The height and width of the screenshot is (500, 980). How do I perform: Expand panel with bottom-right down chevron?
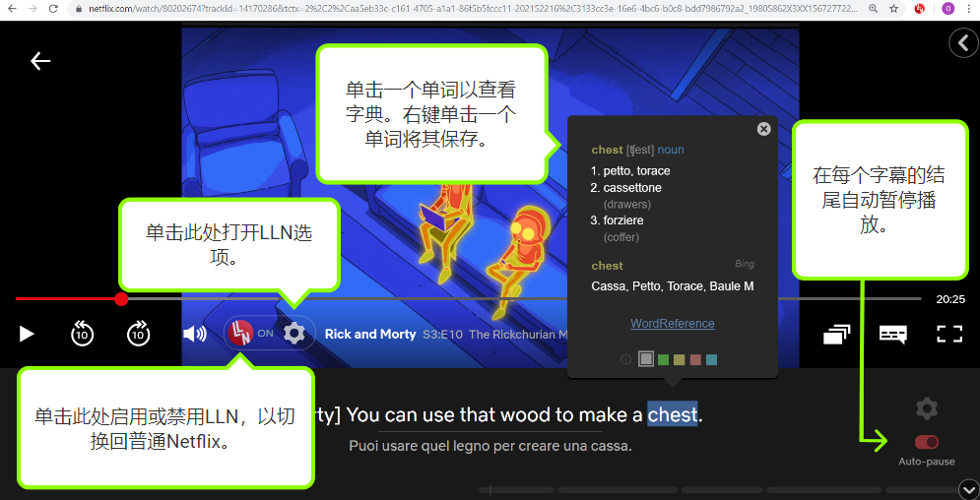pos(967,488)
